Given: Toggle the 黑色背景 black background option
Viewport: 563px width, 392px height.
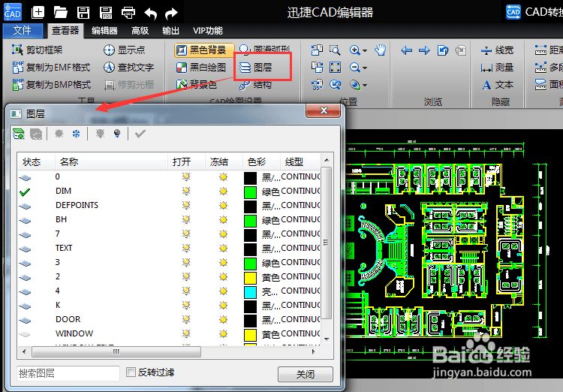Looking at the screenshot, I should (204, 50).
